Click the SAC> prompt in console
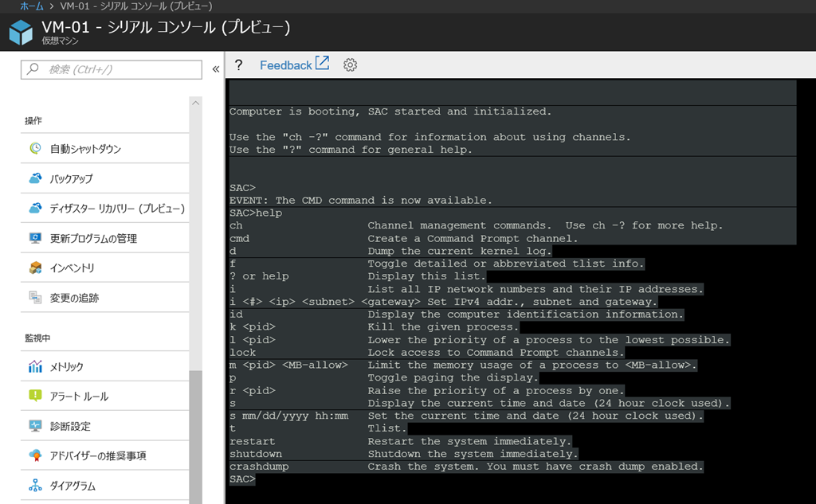The image size is (816, 504). coord(242,479)
